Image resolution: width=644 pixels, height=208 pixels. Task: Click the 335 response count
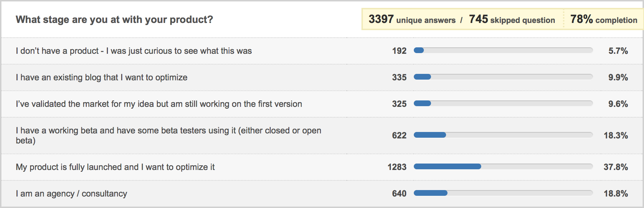pyautogui.click(x=399, y=77)
